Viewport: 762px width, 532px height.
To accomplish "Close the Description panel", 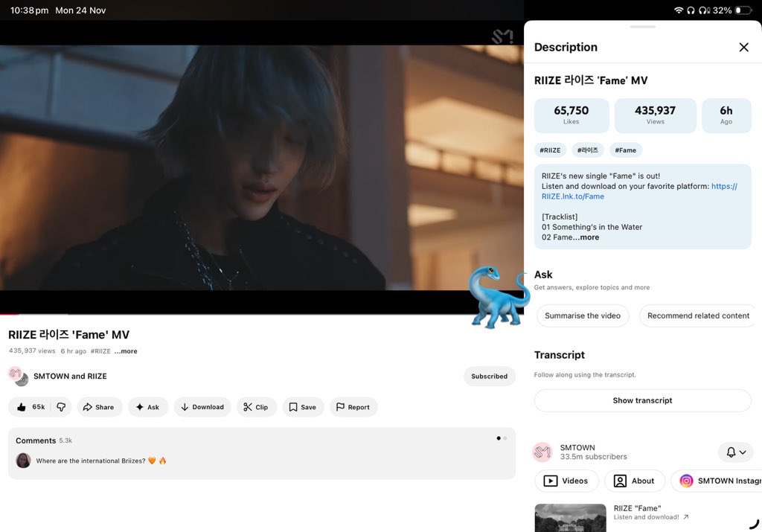I will (x=743, y=47).
